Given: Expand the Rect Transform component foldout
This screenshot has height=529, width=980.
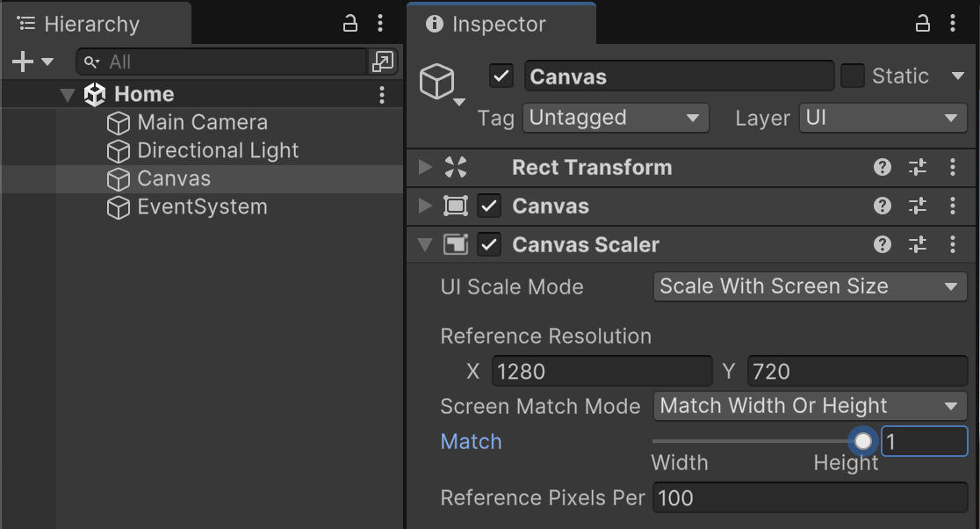Looking at the screenshot, I should (x=426, y=168).
